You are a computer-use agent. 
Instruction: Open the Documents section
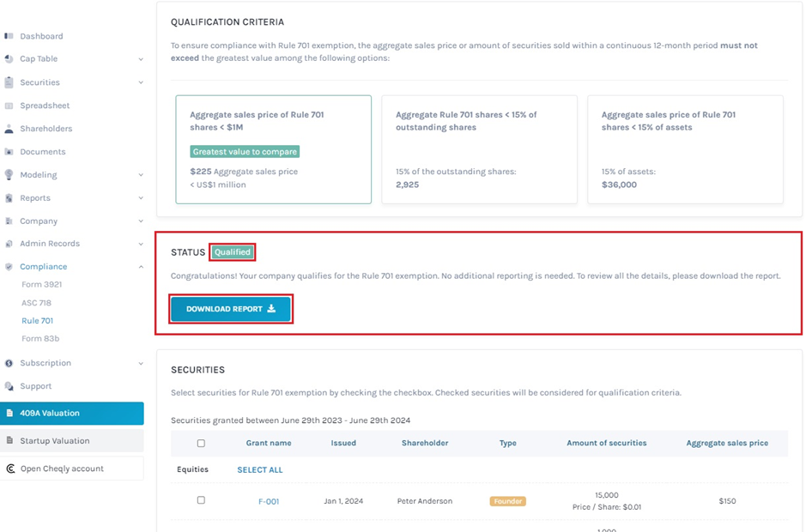[x=43, y=152]
